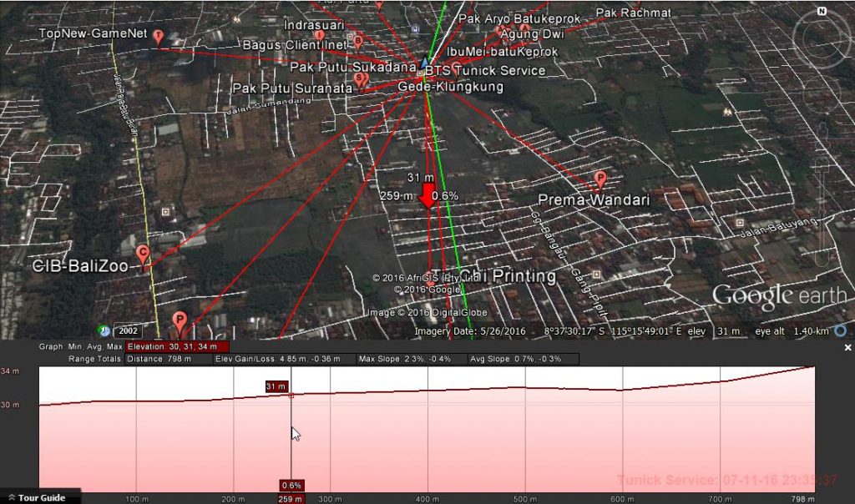Screen dimensions: 855x504
Task: Click the 259 m distance marker on the axis
Action: pos(291,498)
